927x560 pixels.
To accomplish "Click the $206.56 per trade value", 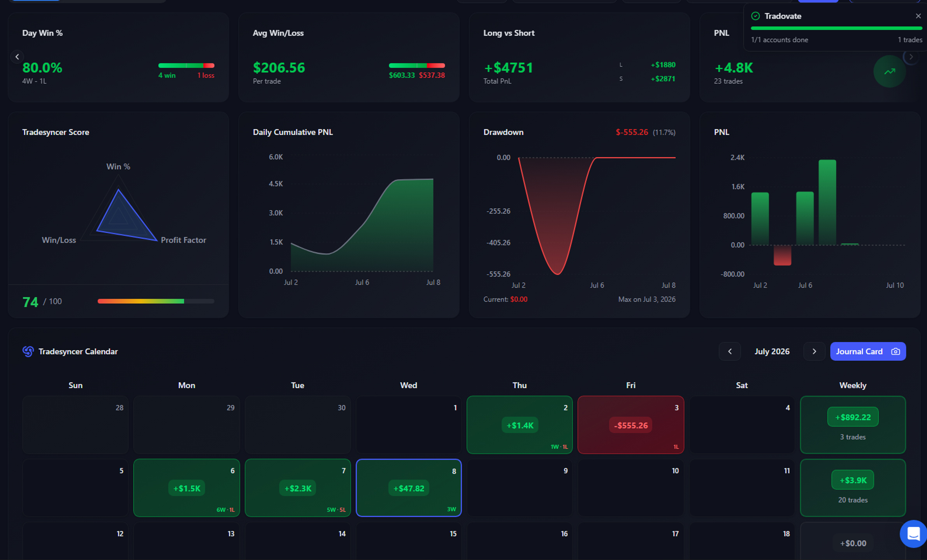I will (x=279, y=68).
